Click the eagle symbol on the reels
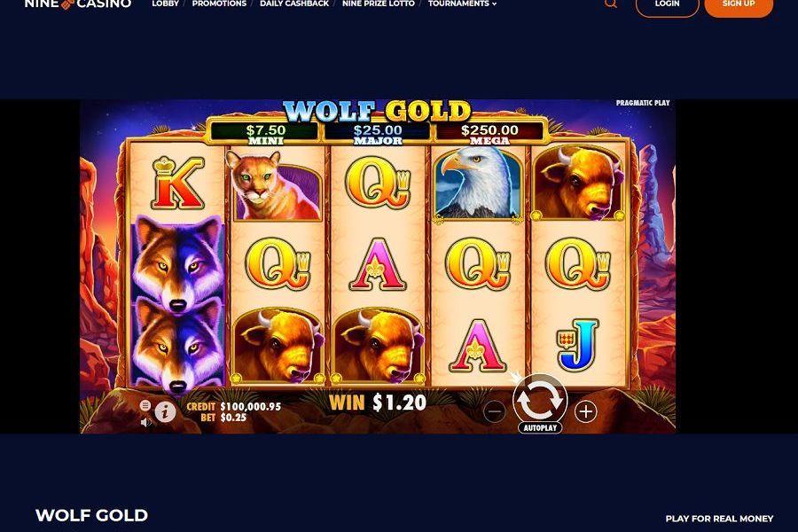This screenshot has width=798, height=532. pos(478,184)
